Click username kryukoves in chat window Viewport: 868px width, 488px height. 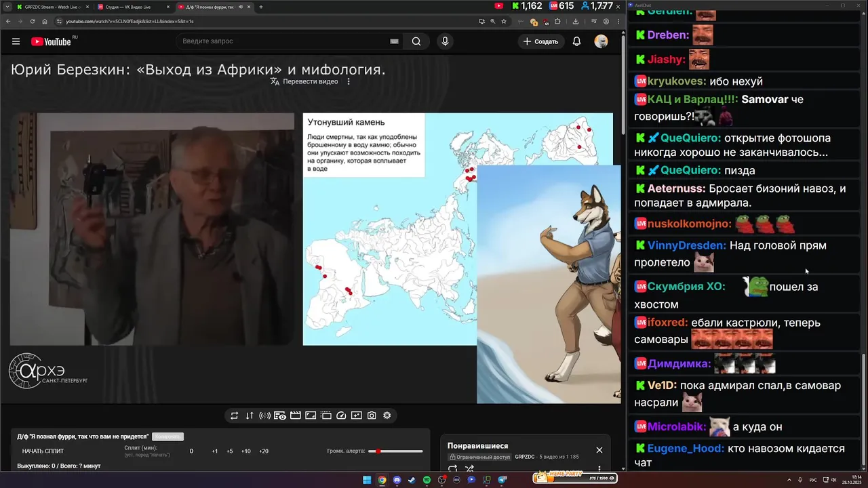[x=677, y=81]
